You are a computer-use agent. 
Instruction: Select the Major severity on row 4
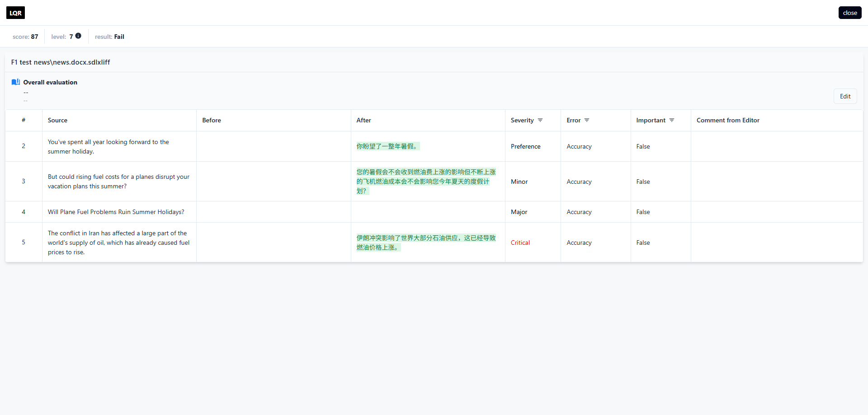[519, 212]
